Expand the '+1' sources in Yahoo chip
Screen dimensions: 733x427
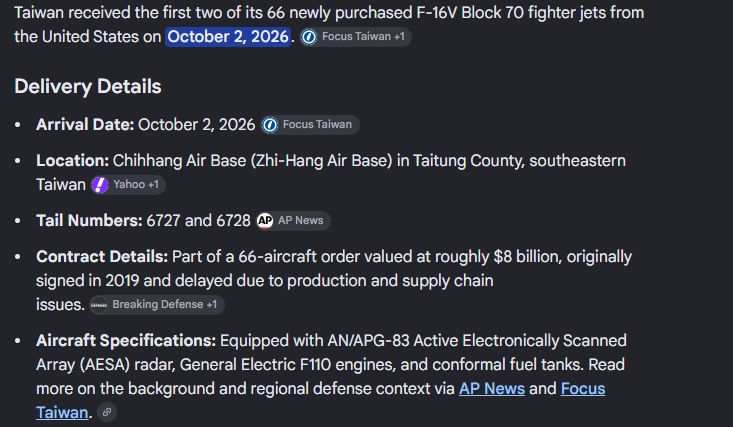point(153,184)
